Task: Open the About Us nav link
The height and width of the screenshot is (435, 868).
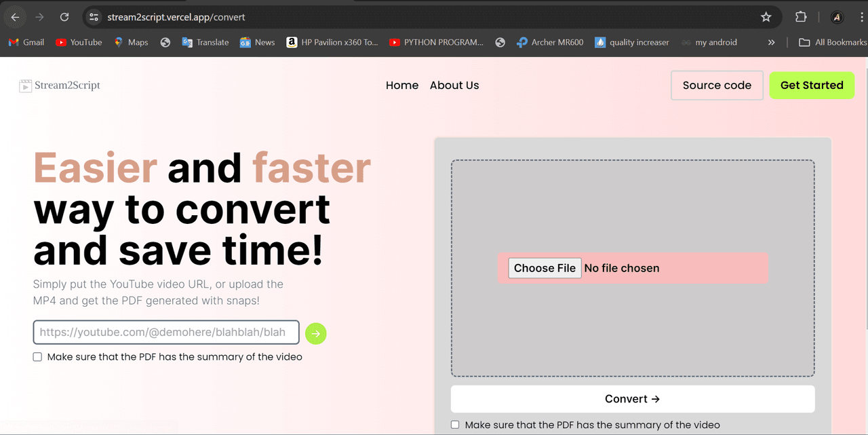Action: pyautogui.click(x=454, y=86)
